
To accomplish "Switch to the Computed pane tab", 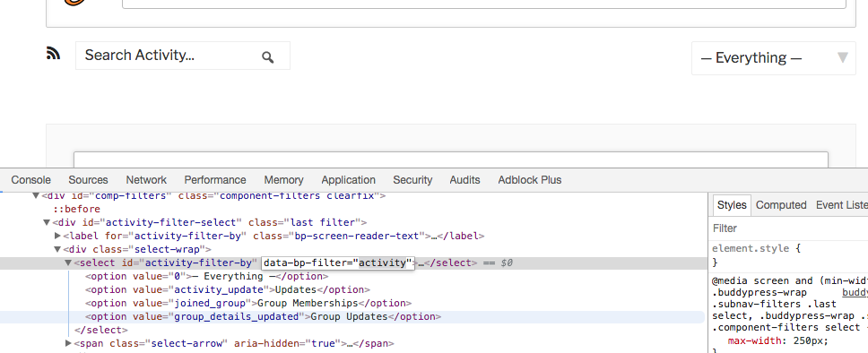I will coord(781,204).
